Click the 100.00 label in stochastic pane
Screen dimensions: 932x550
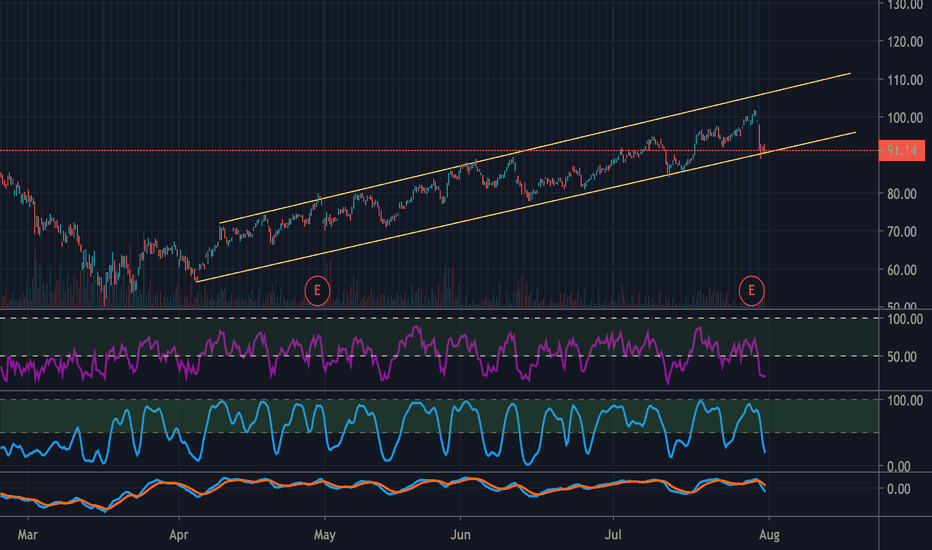point(905,401)
